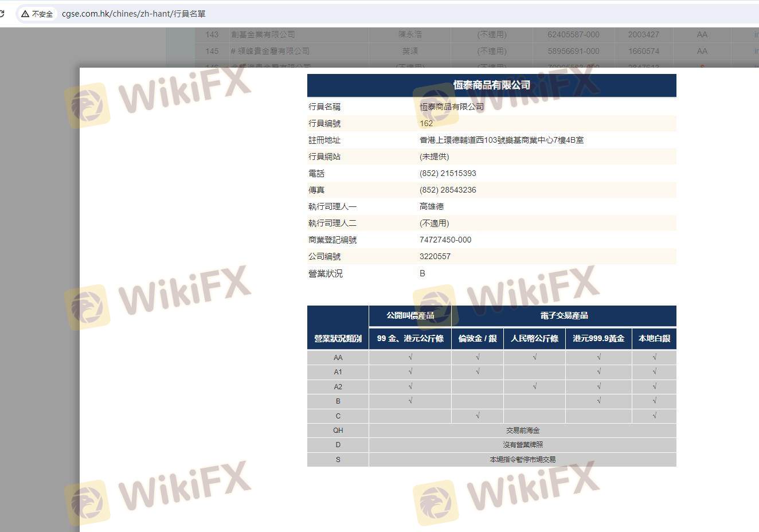Click the 公開叫價產品 column group header

pos(410,316)
